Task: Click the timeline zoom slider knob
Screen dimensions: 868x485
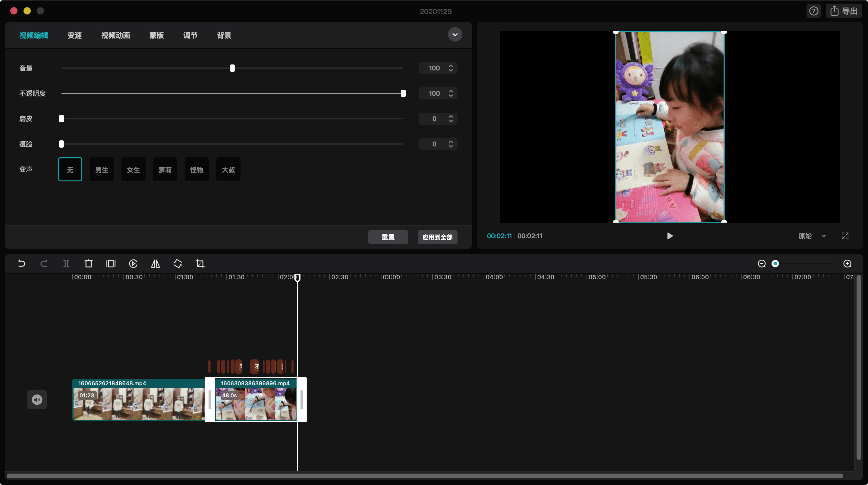Action: coord(775,263)
